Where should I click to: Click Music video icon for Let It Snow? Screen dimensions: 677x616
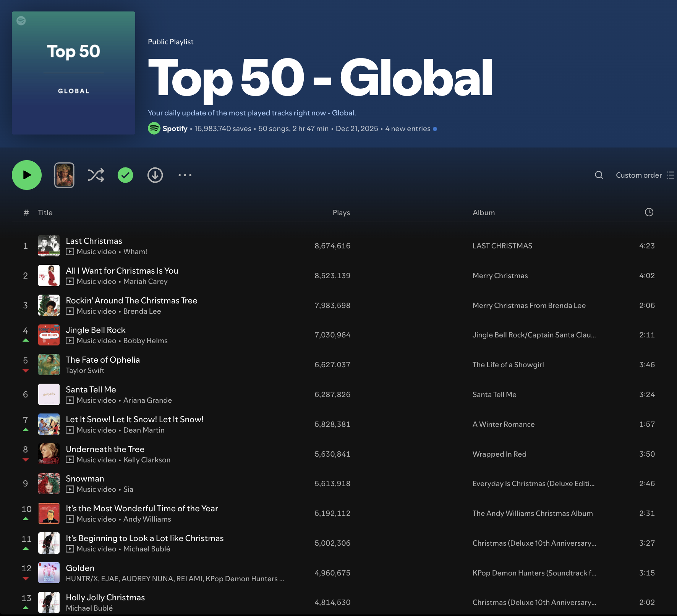coord(70,430)
